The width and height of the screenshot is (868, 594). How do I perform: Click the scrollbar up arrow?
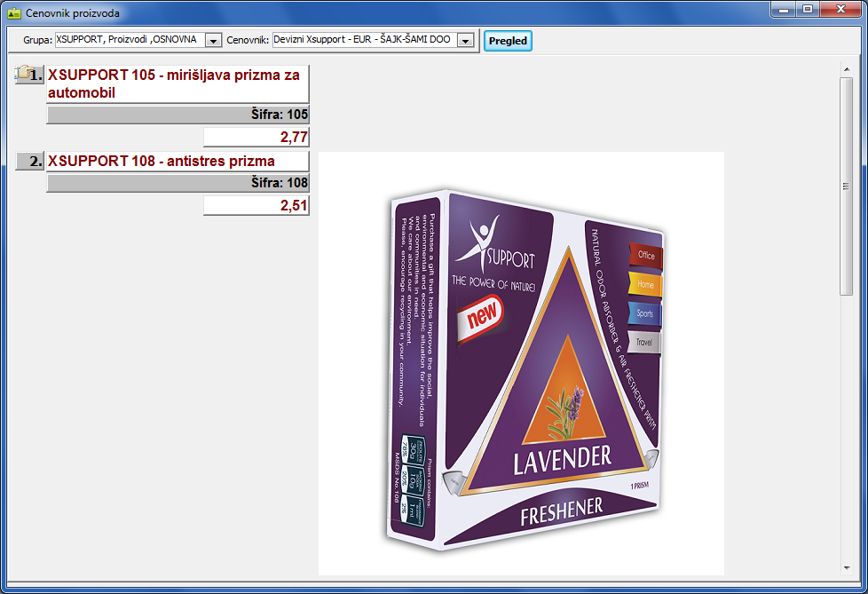[x=847, y=70]
